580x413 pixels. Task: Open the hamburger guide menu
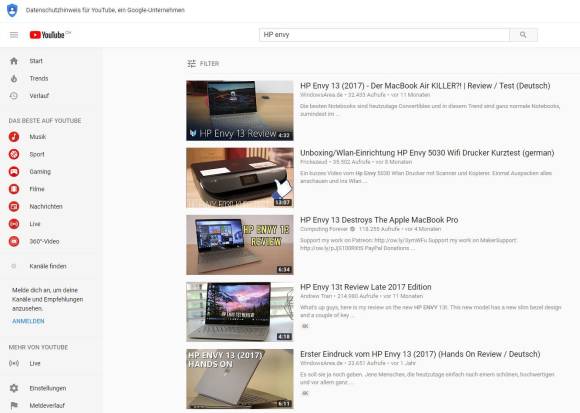tap(14, 35)
